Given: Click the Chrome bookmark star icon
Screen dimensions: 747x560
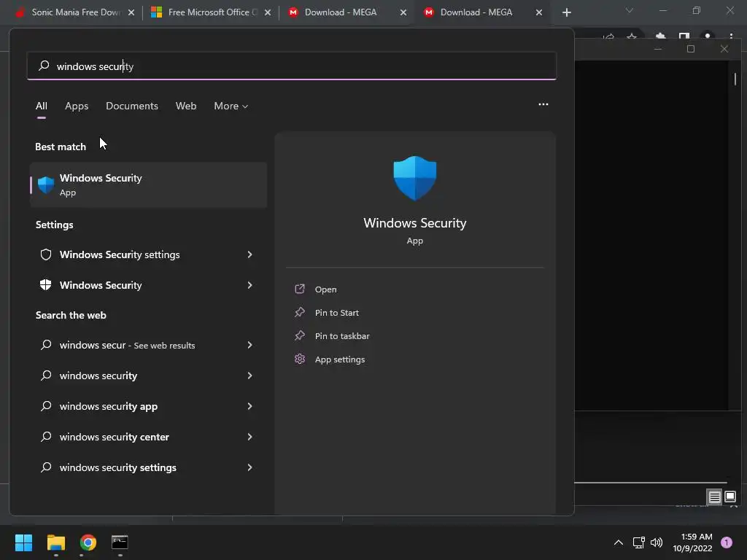Looking at the screenshot, I should click(x=632, y=36).
